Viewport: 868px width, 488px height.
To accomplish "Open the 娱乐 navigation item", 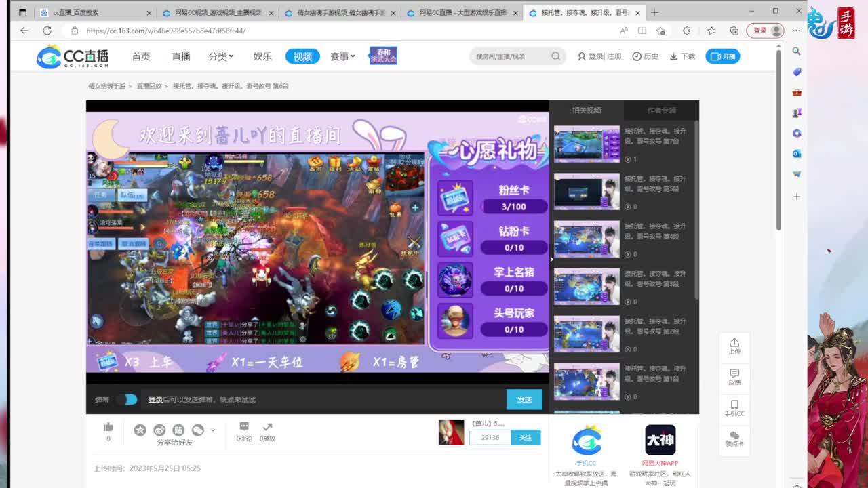I will (x=262, y=56).
